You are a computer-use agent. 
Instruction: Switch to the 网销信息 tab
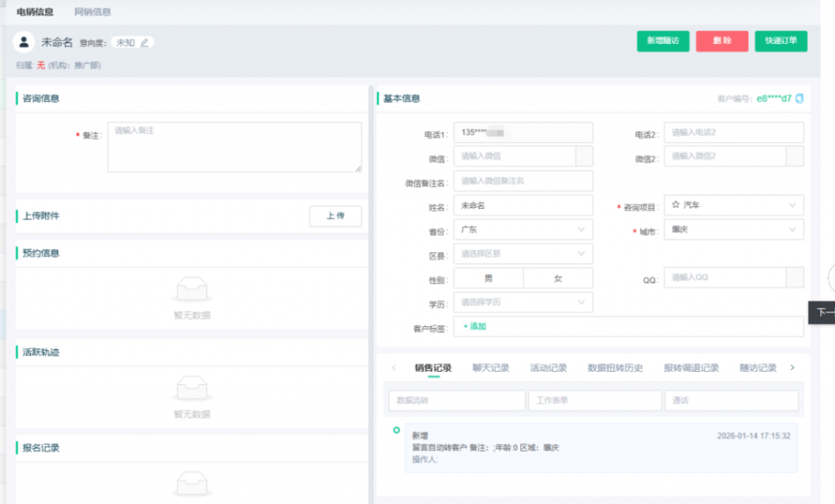[x=93, y=12]
